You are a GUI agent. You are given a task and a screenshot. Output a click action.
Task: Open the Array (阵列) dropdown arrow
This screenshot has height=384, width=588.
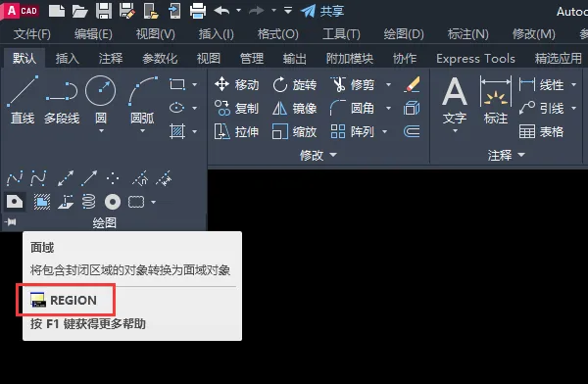pos(384,131)
